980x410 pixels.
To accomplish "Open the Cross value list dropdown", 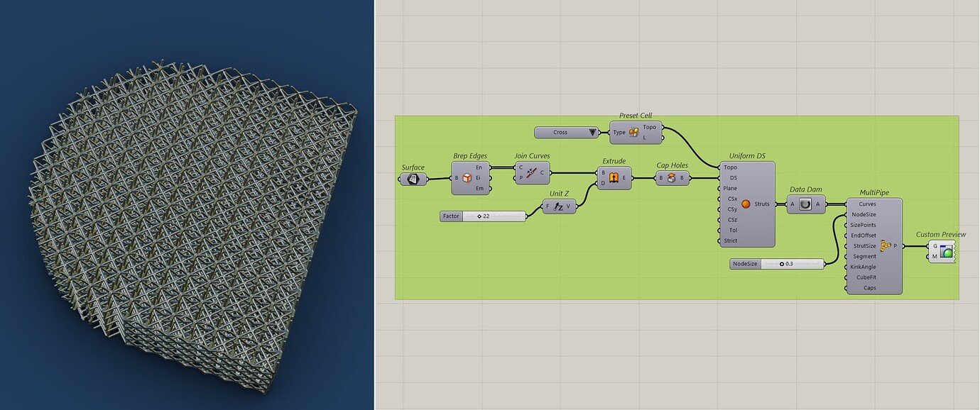I will pos(592,132).
